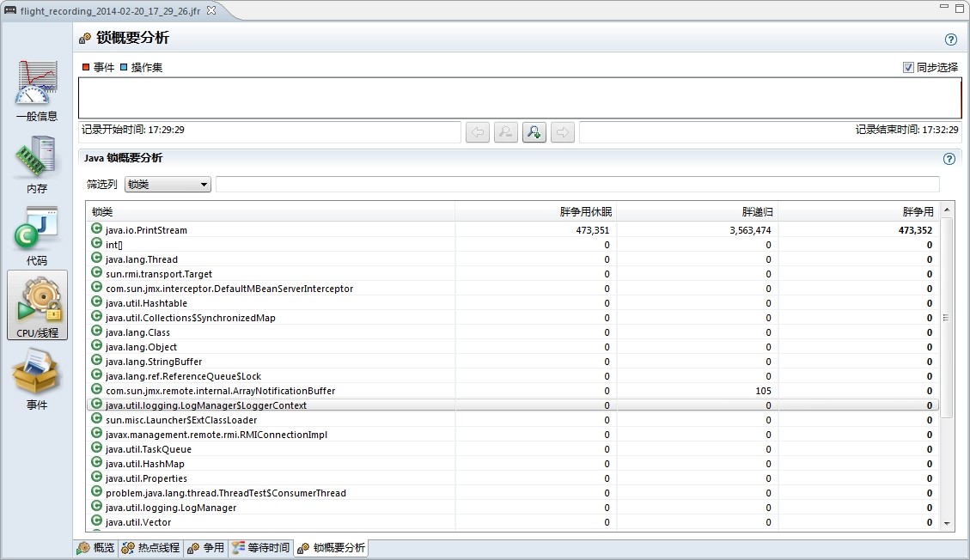Select the java.io.PrintStream row
Screen dimensions: 970x560
(x=146, y=230)
